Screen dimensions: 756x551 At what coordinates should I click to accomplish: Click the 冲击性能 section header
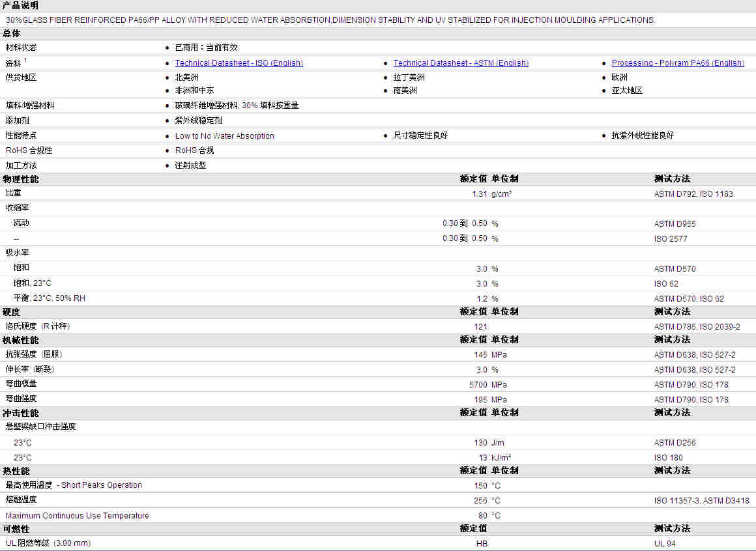pyautogui.click(x=20, y=413)
